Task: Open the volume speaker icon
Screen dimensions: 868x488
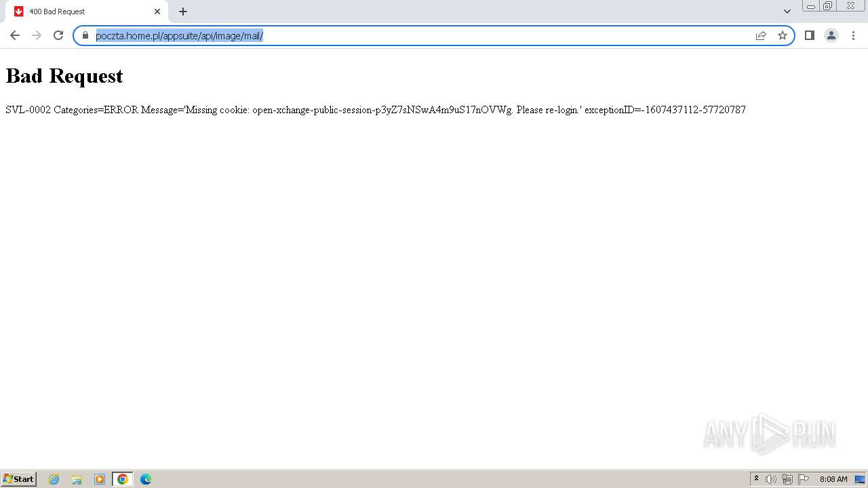Action: coord(771,479)
